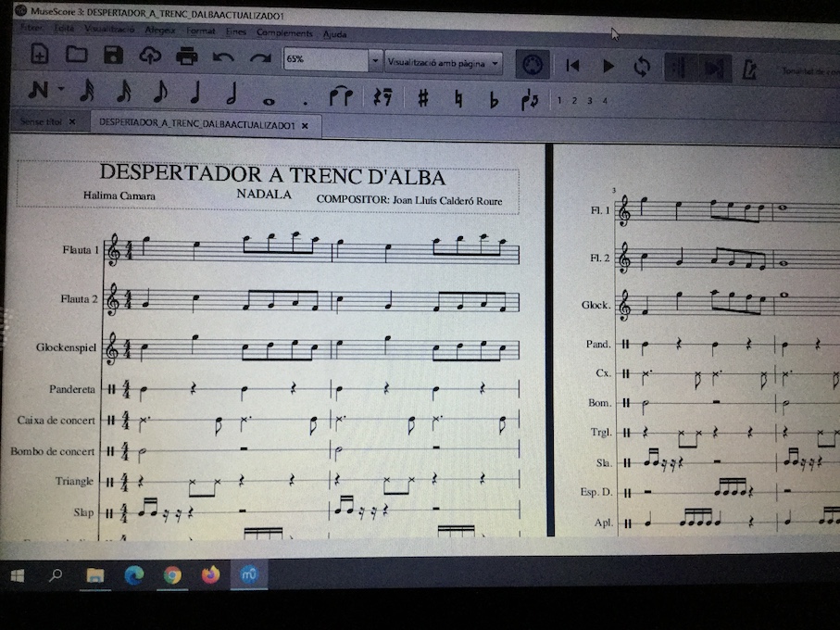
Task: Start playback with the Play button
Action: pyautogui.click(x=608, y=67)
